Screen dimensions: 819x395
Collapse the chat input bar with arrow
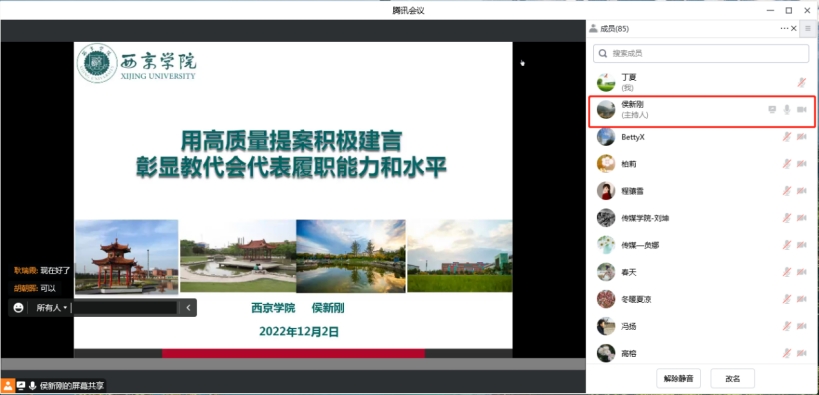tap(189, 308)
